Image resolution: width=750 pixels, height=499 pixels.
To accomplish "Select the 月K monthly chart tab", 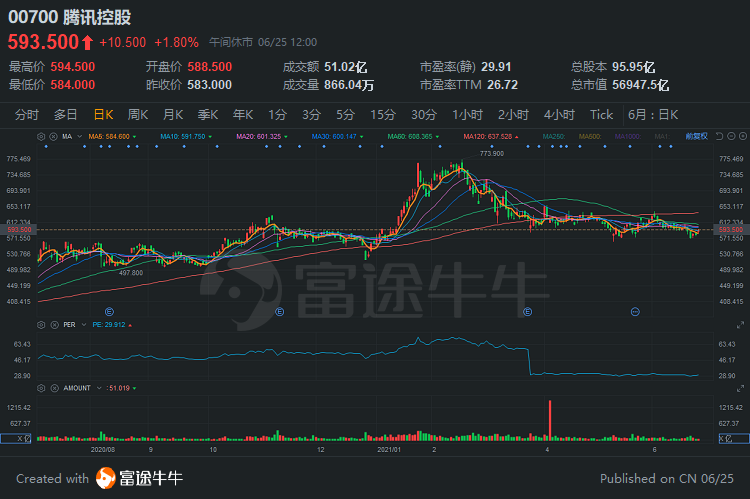I will [173, 115].
